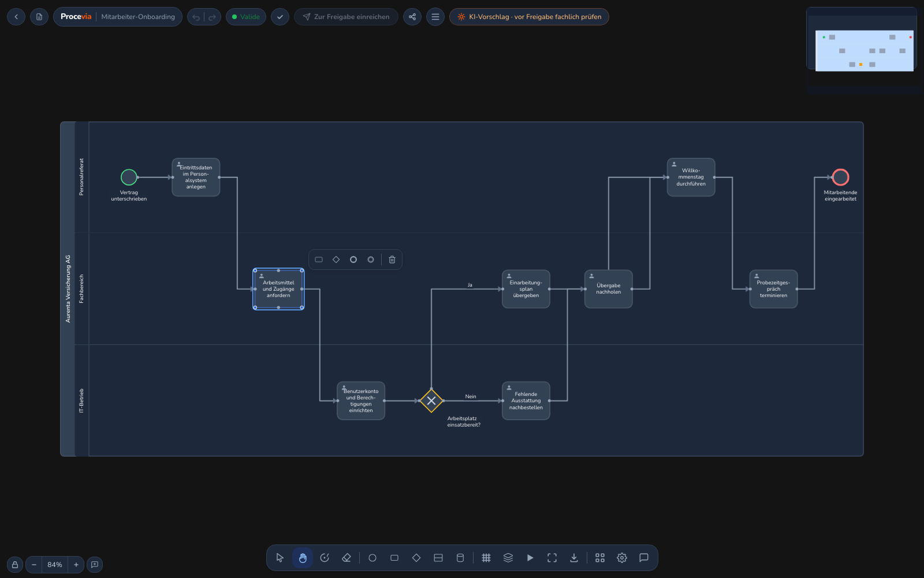This screenshot has height=578, width=924.
Task: Click the validation checkmark button
Action: [x=280, y=17]
